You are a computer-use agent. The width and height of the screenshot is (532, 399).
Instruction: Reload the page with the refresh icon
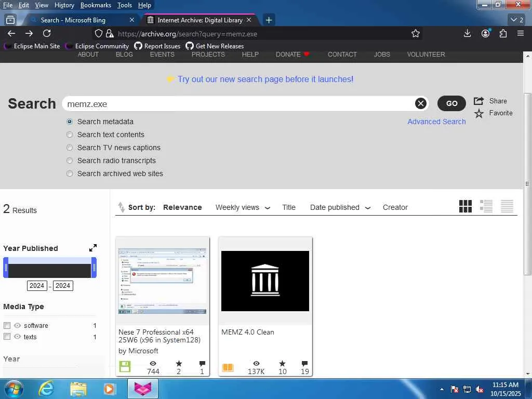point(47,33)
